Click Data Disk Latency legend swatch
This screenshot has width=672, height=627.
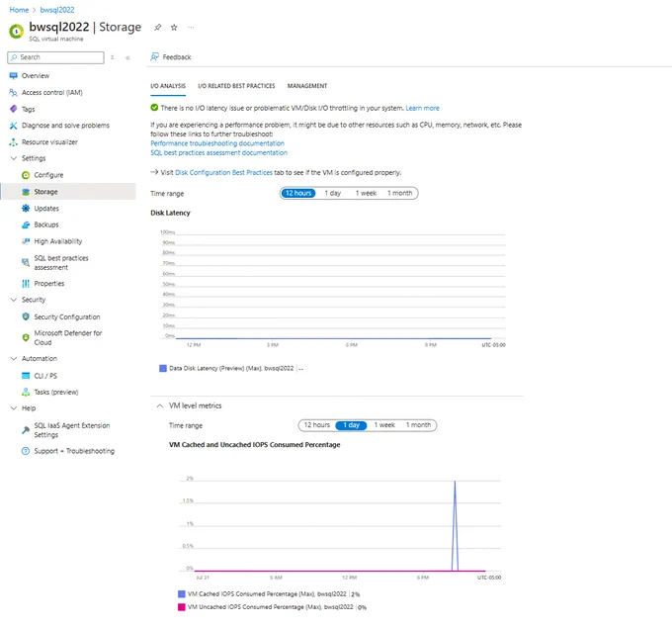click(x=163, y=369)
